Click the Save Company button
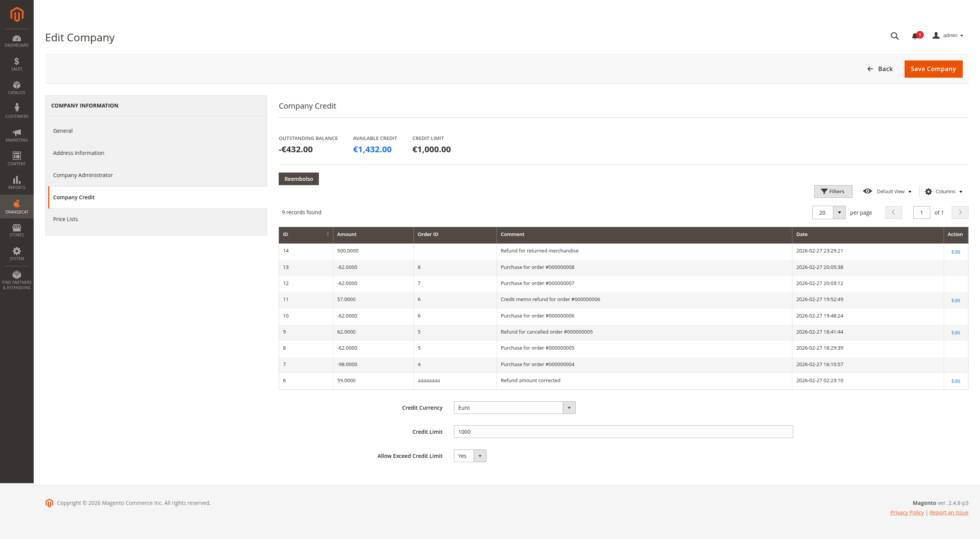The image size is (980, 539). [933, 69]
